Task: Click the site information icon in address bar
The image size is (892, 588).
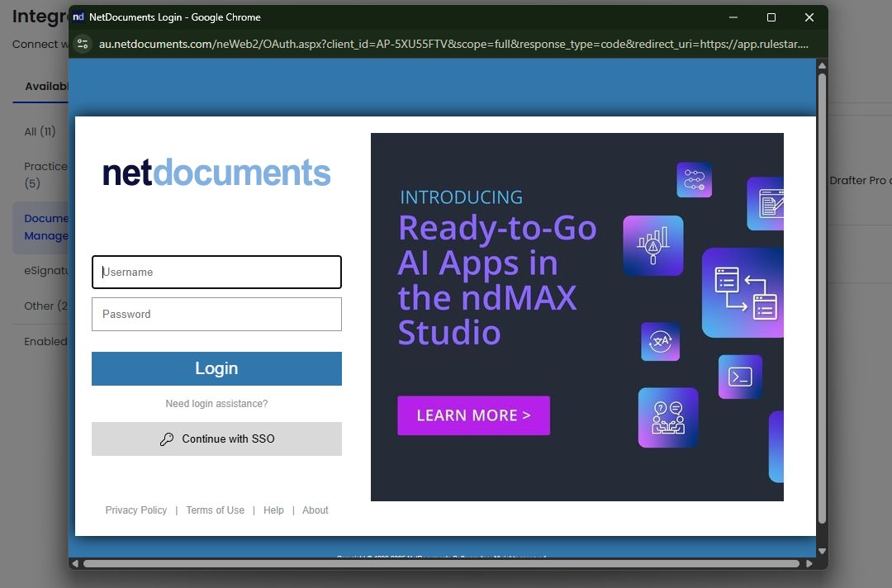Action: point(83,44)
